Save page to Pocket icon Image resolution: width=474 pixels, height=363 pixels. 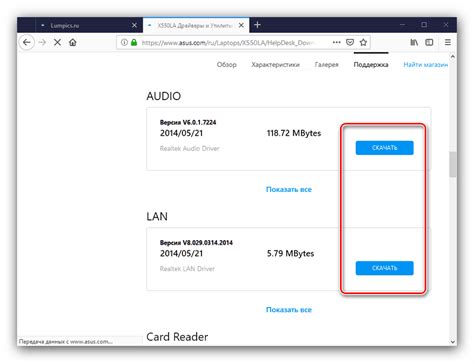[350, 42]
